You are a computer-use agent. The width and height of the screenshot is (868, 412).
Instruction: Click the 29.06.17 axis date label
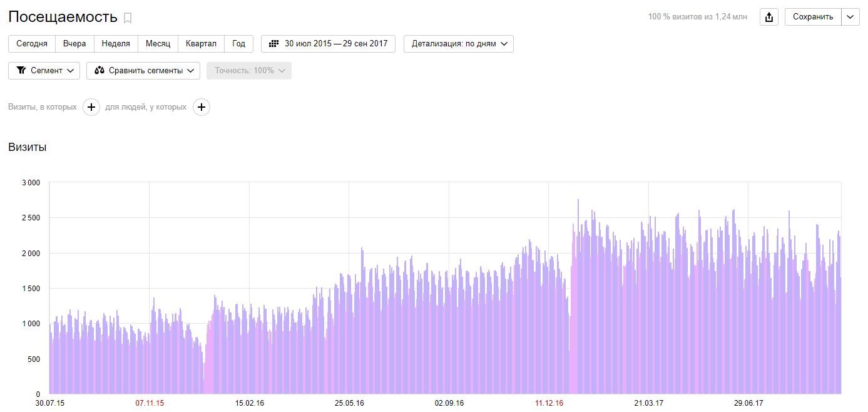[x=748, y=403]
